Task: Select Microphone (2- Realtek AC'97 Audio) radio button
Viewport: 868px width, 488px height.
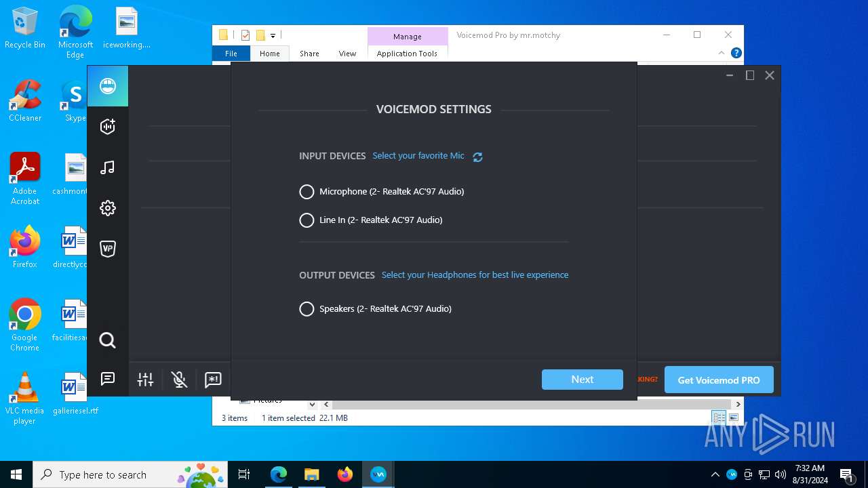Action: 307,192
